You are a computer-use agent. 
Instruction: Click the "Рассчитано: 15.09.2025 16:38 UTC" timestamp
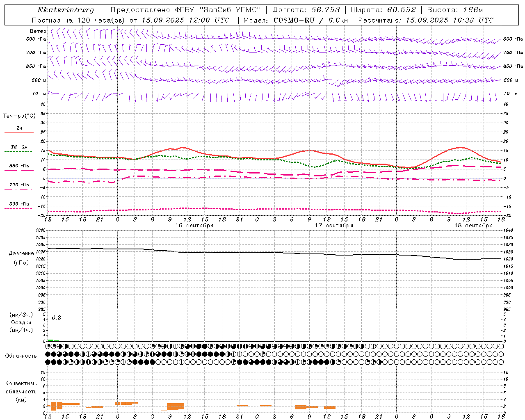(426, 20)
